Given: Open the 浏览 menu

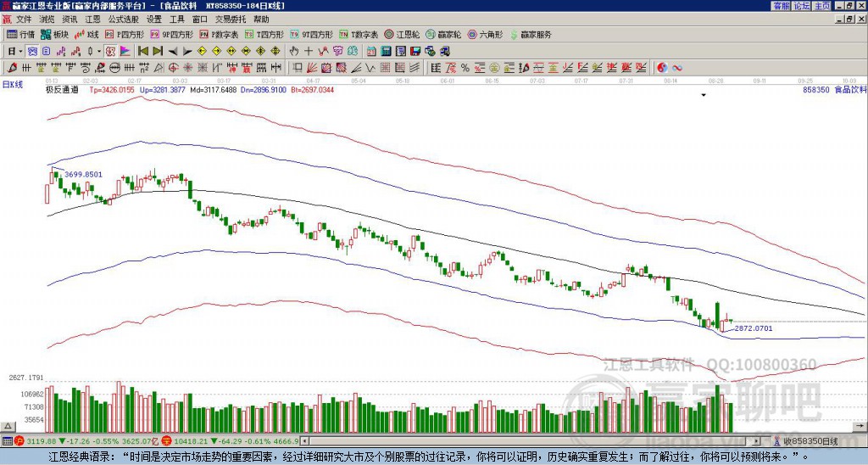Looking at the screenshot, I should pos(47,20).
